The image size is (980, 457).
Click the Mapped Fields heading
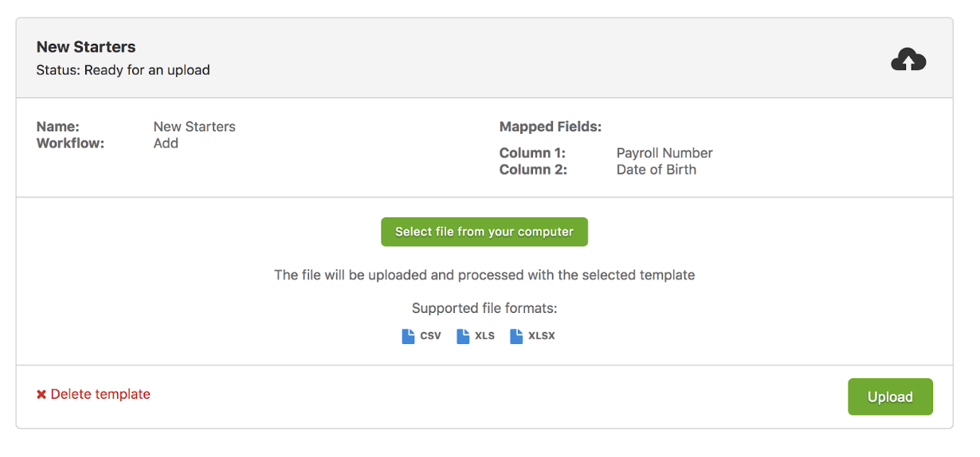[x=551, y=127]
